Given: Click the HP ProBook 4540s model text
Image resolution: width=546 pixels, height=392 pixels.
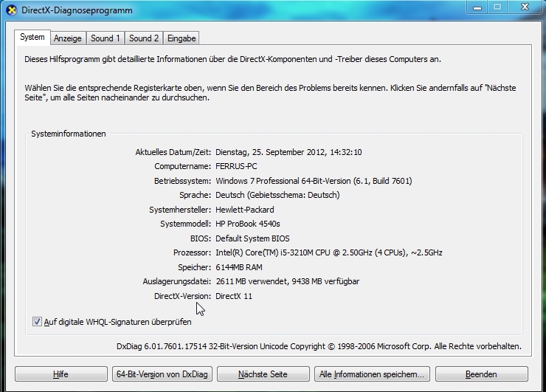Looking at the screenshot, I should pyautogui.click(x=248, y=224).
